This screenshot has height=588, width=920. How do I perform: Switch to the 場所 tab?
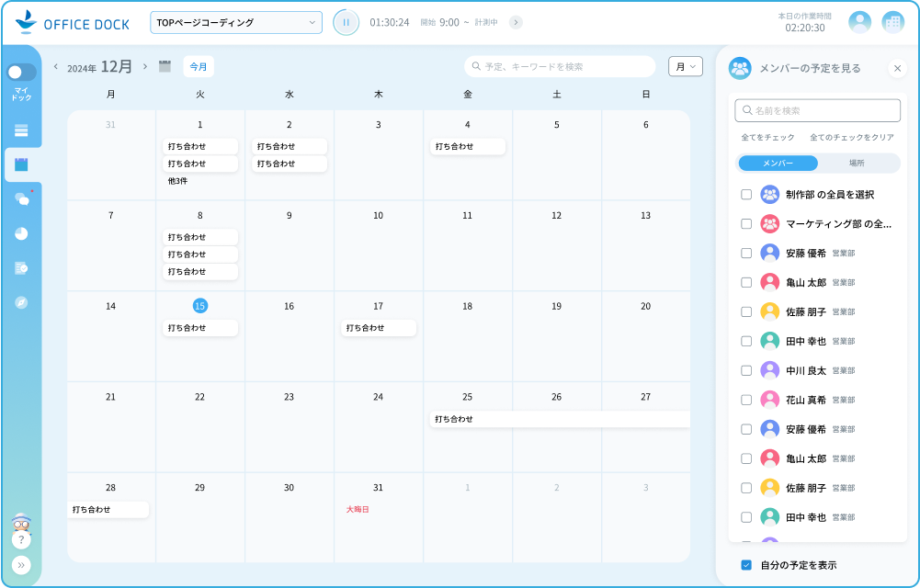click(x=856, y=163)
